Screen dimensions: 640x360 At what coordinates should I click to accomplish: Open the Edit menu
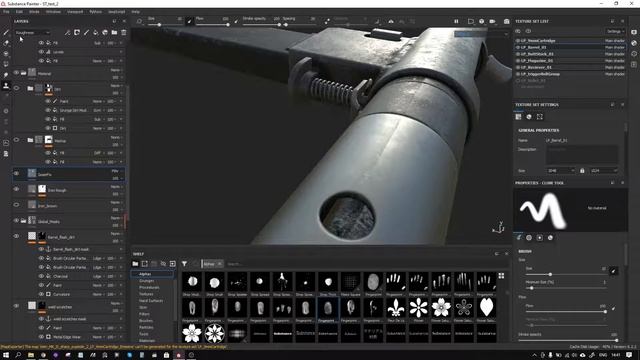click(x=19, y=12)
